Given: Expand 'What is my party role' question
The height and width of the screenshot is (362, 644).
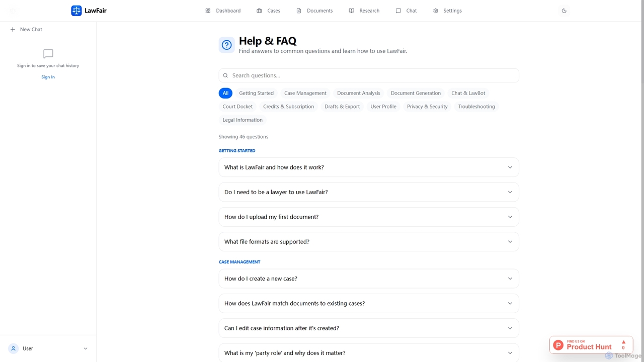Looking at the screenshot, I should point(369,353).
